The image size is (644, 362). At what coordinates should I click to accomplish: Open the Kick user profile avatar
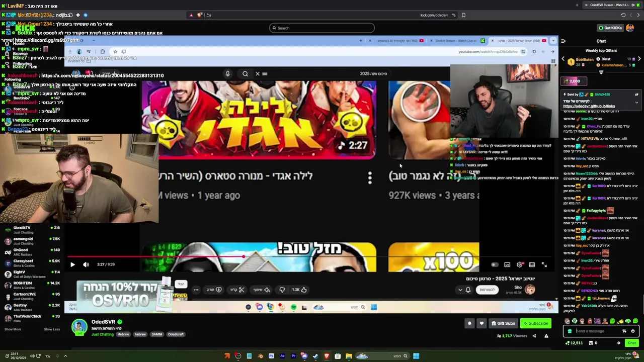630,28
